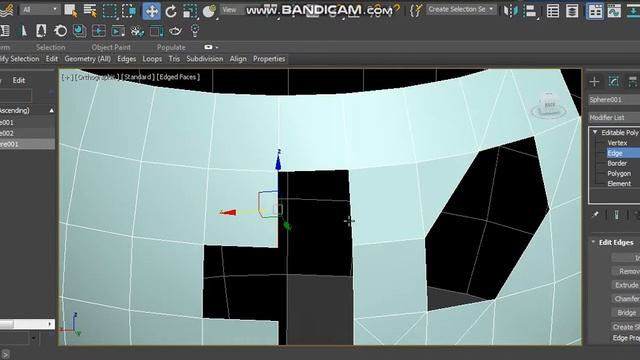640x360 pixels.
Task: Select the highlighted scene explorer object row
Action: pyautogui.click(x=27, y=144)
